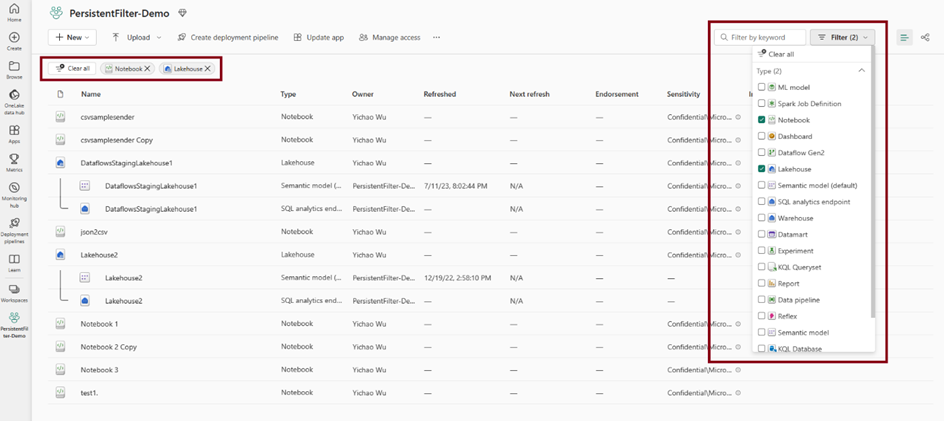944x421 pixels.
Task: Open the more options ellipsis in toolbar
Action: 436,37
